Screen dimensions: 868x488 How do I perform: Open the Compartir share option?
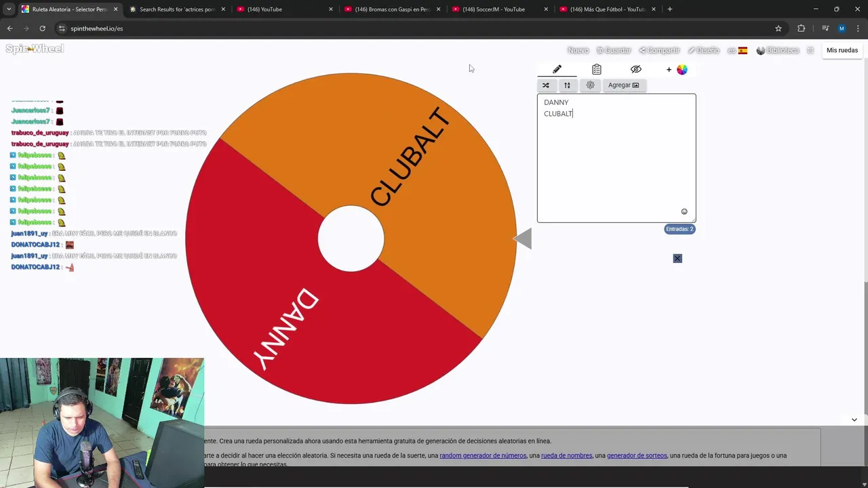tap(659, 50)
